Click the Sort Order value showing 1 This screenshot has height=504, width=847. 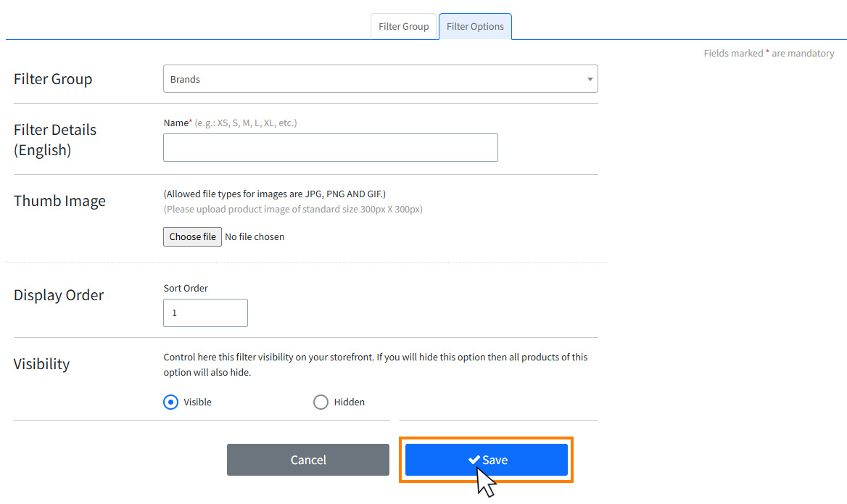[205, 313]
